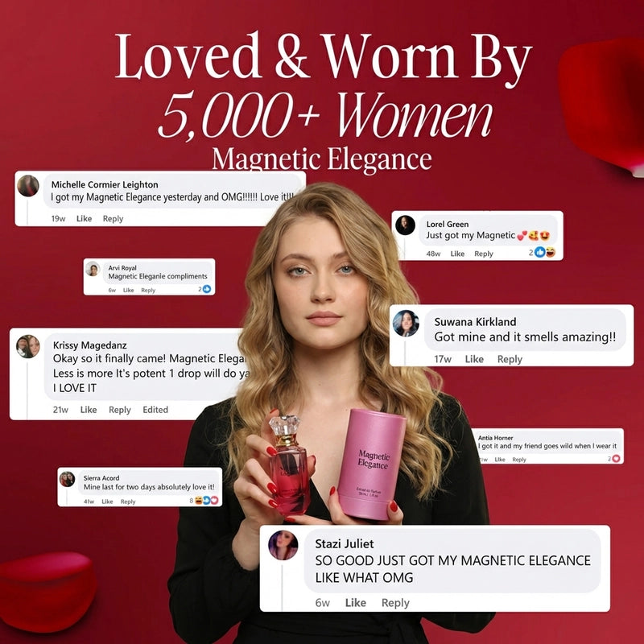Click Arvi Royal's profile picture

[93, 269]
